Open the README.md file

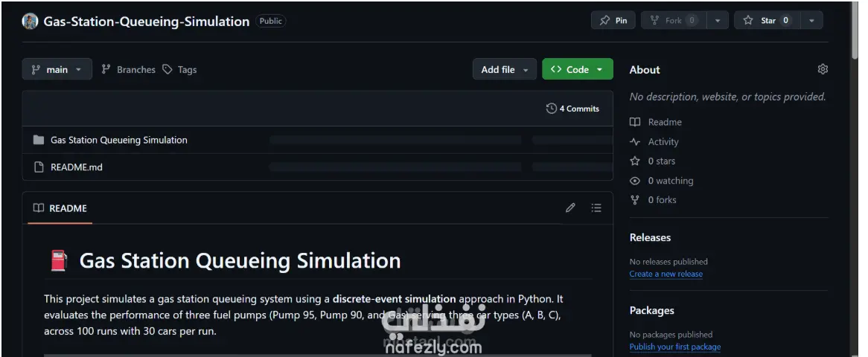click(77, 167)
